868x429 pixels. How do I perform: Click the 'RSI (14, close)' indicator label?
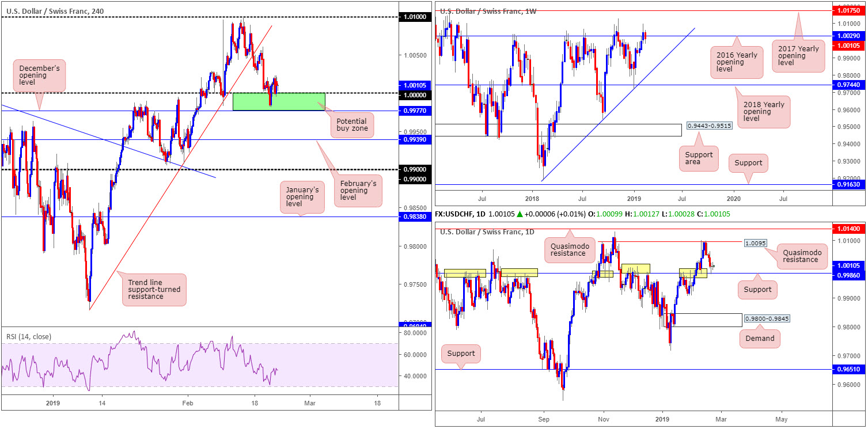pos(29,337)
